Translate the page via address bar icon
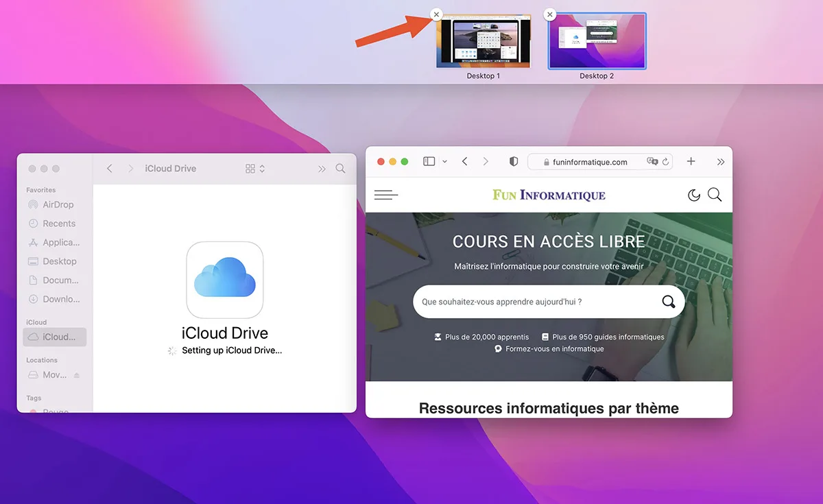The height and width of the screenshot is (504, 823). [x=652, y=162]
